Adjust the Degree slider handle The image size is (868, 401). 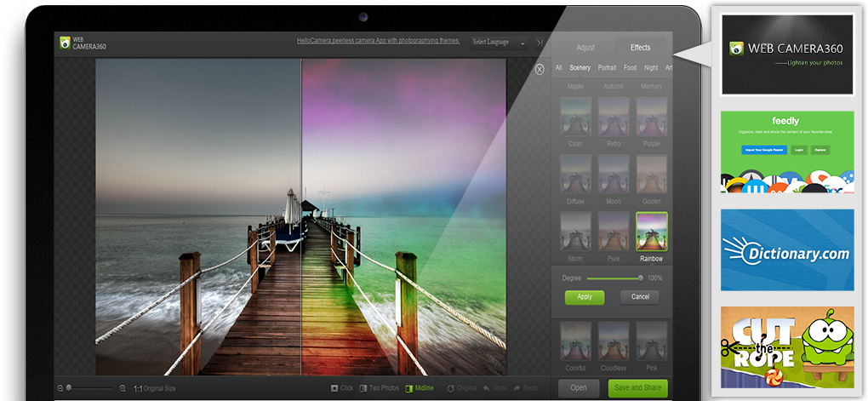(x=640, y=278)
